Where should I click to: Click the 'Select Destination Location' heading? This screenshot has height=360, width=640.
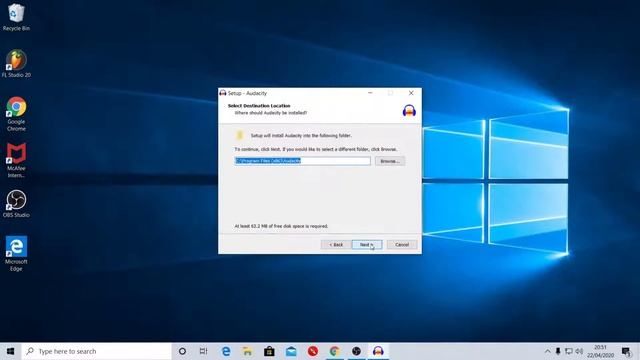[259, 106]
